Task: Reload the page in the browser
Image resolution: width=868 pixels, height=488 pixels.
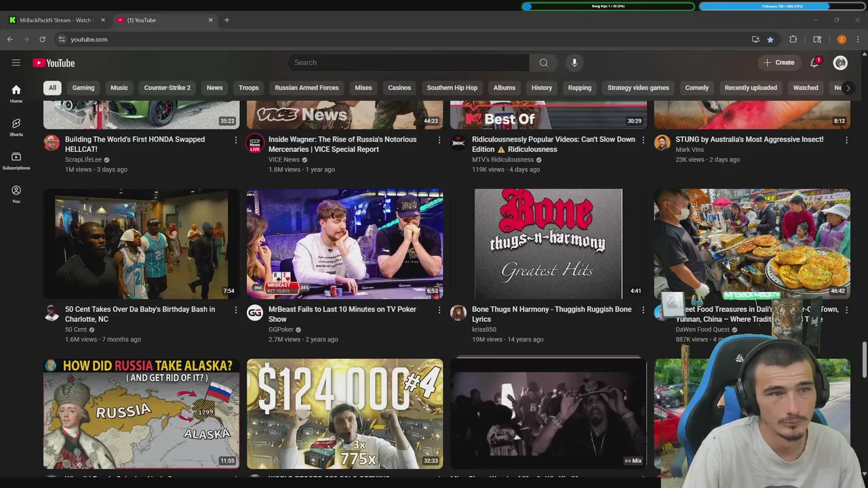Action: pyautogui.click(x=42, y=39)
